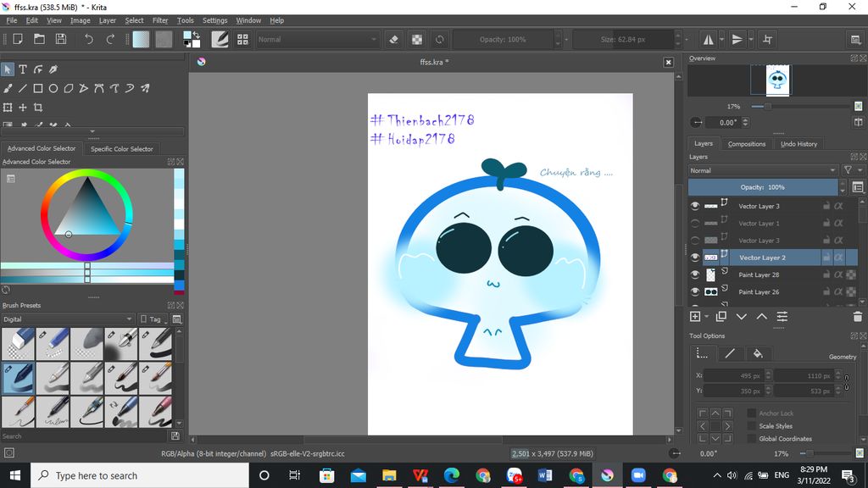Image resolution: width=868 pixels, height=488 pixels.
Task: Switch to the Compositions tab
Action: pos(747,144)
